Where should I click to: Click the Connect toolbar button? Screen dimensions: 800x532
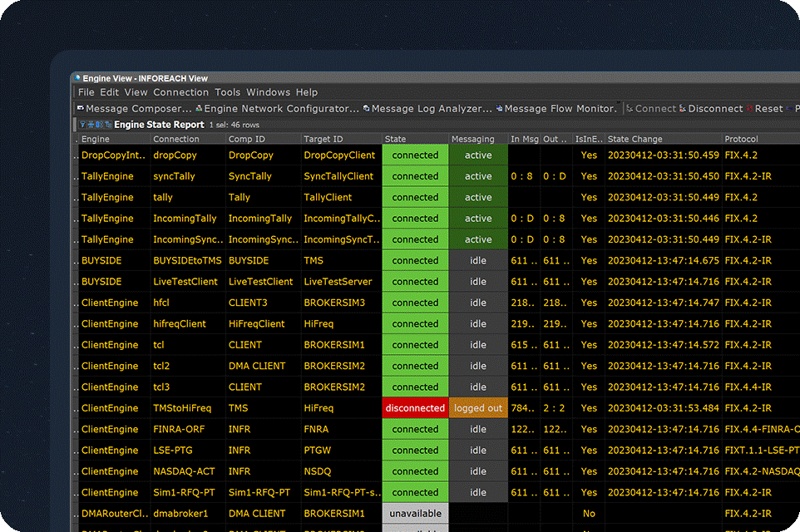click(651, 109)
